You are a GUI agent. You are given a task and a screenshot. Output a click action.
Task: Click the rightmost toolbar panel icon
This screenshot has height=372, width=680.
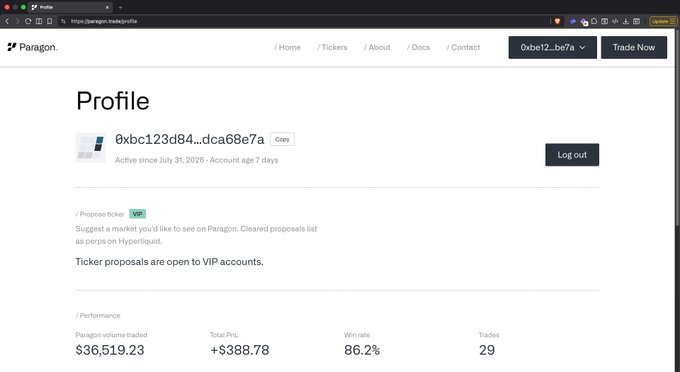tap(637, 21)
